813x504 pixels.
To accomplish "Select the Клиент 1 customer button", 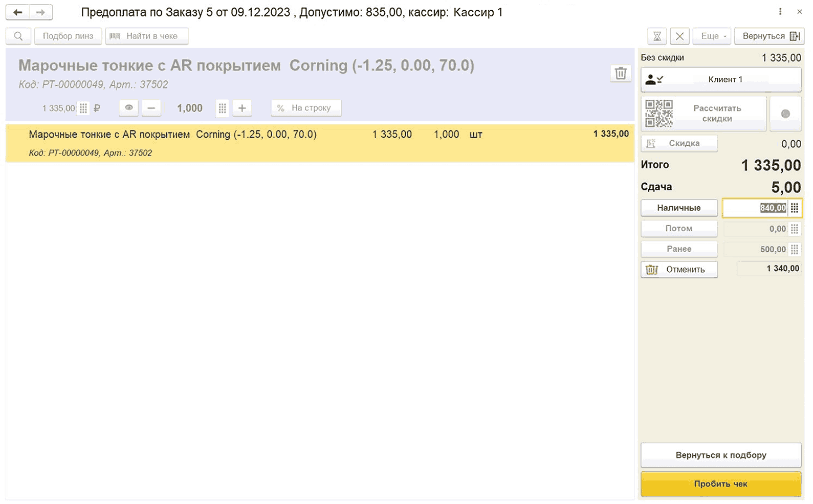I will pyautogui.click(x=721, y=80).
